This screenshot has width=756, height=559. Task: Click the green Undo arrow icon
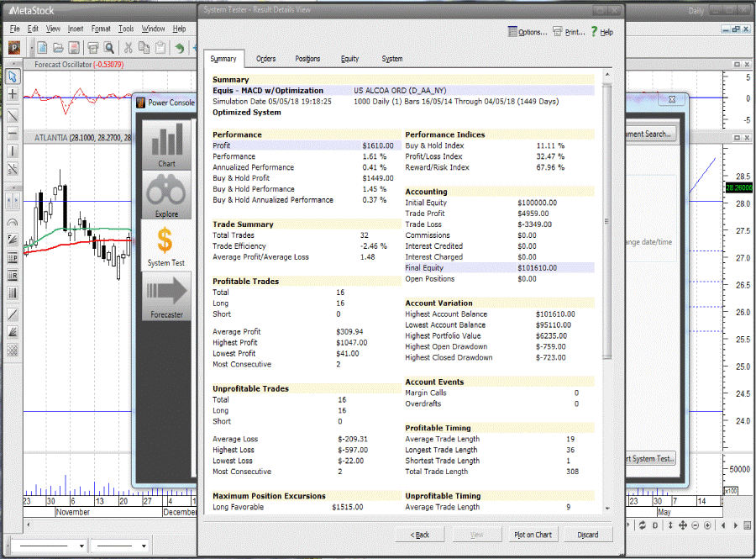[180, 48]
